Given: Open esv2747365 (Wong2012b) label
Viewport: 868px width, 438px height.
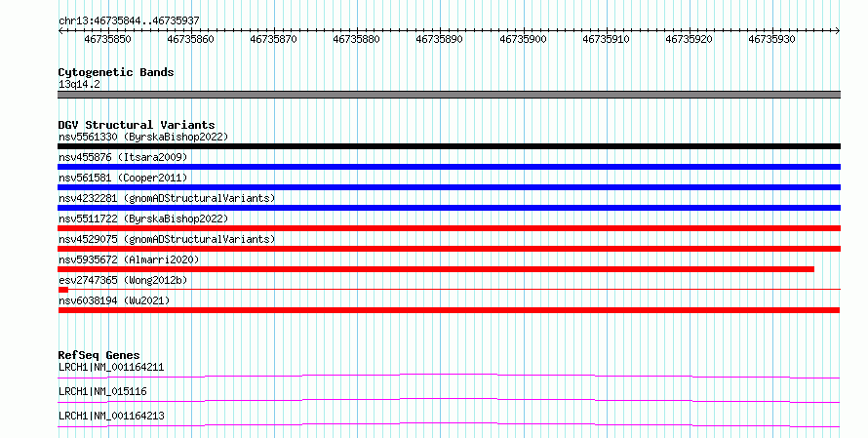Looking at the screenshot, I should pyautogui.click(x=123, y=280).
